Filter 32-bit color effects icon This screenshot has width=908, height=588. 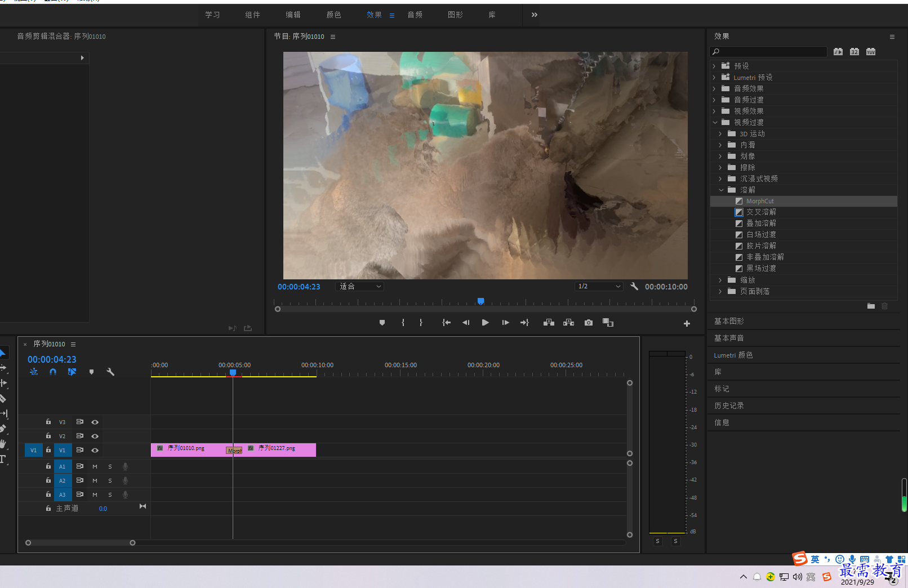click(854, 52)
